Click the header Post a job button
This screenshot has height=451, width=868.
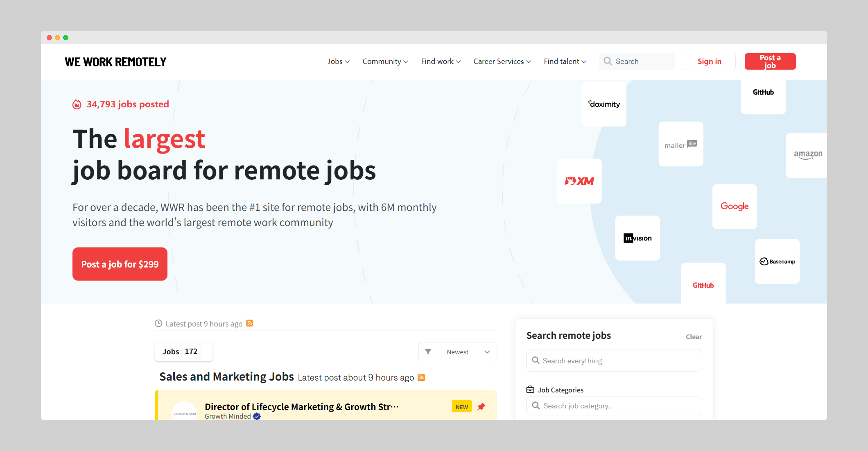point(770,61)
